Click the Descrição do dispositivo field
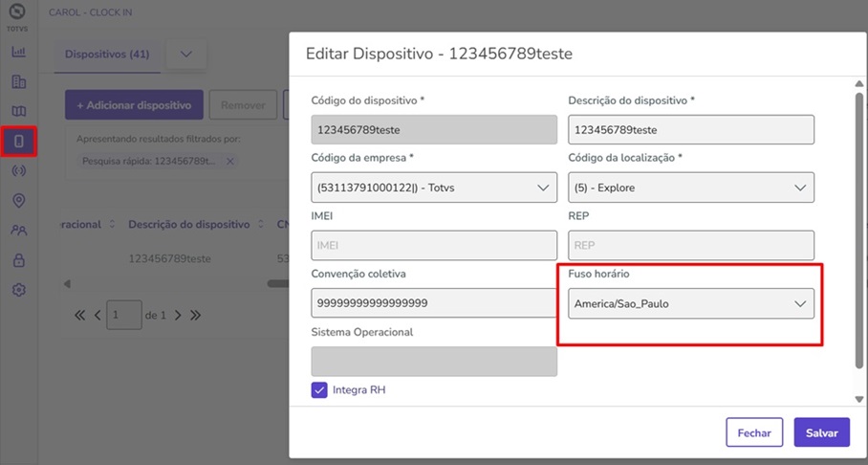The image size is (868, 465). tap(691, 130)
